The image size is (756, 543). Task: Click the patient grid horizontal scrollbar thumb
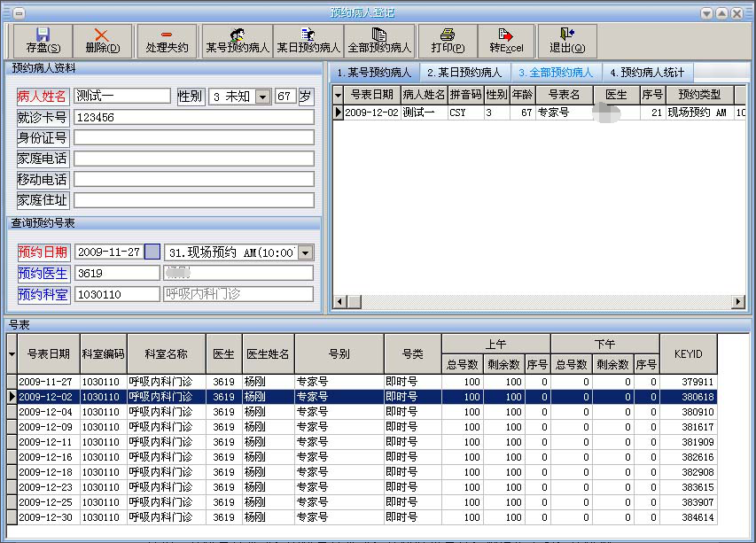point(355,301)
